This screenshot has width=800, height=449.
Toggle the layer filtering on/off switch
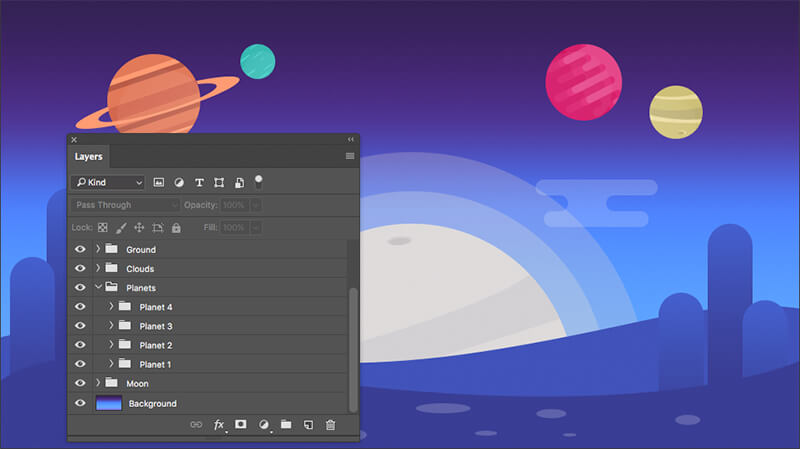point(258,181)
